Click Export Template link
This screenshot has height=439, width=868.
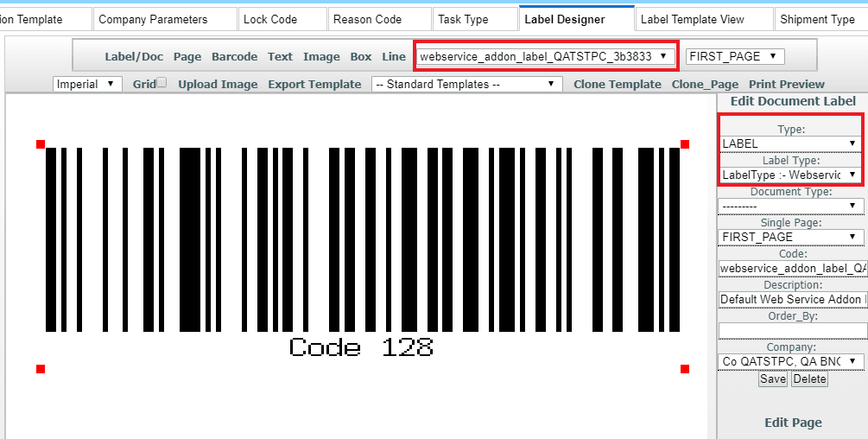coord(314,84)
